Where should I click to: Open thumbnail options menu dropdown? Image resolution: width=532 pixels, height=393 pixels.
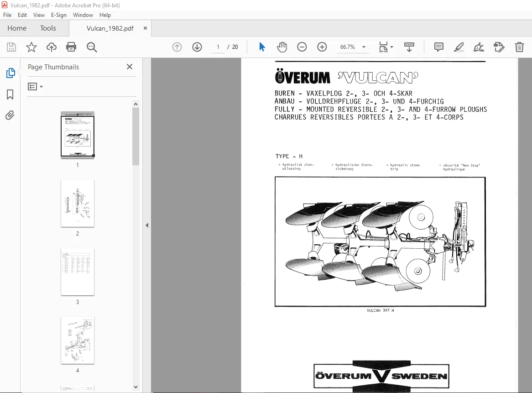(35, 87)
